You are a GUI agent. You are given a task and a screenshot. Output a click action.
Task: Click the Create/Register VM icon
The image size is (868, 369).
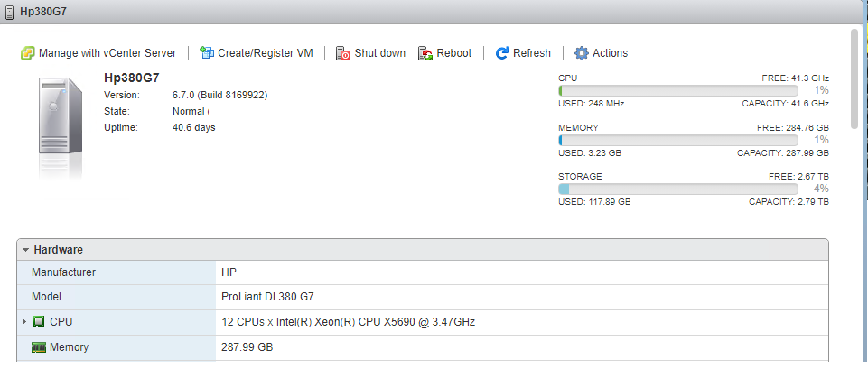point(207,53)
